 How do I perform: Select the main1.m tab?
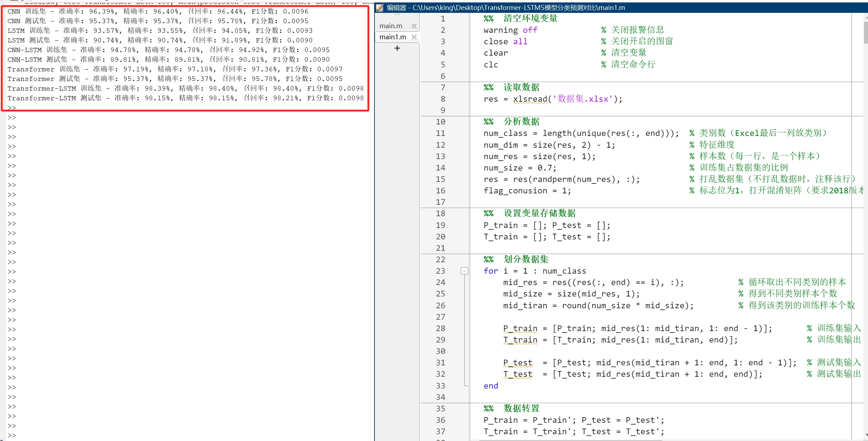click(392, 37)
